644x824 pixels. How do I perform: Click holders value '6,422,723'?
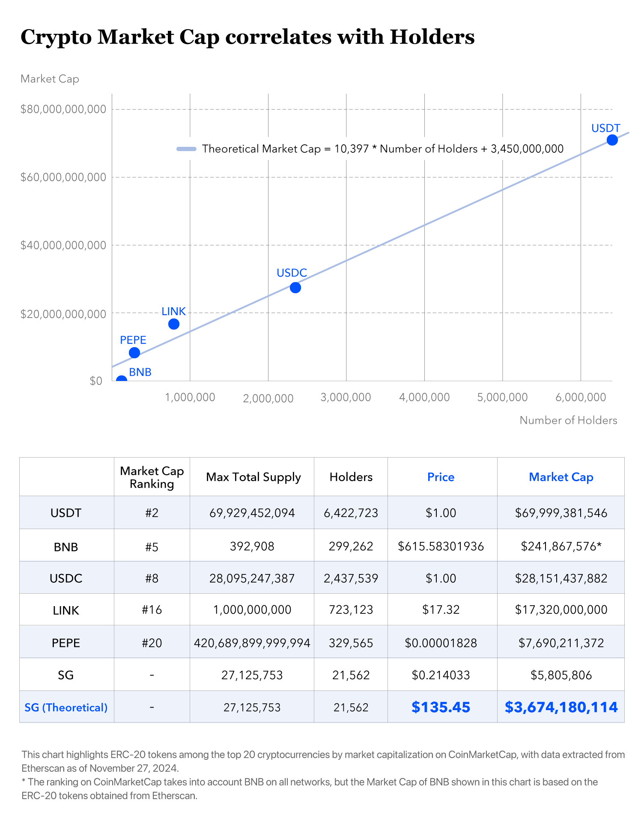(x=351, y=513)
